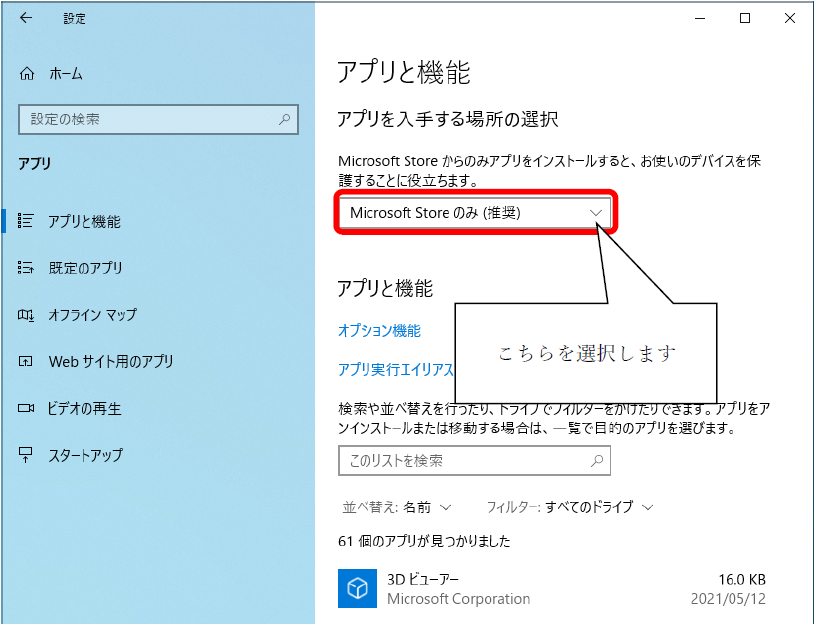Click the 3D ビューアー app icon
Image resolution: width=817 pixels, height=625 pixels.
[x=356, y=589]
